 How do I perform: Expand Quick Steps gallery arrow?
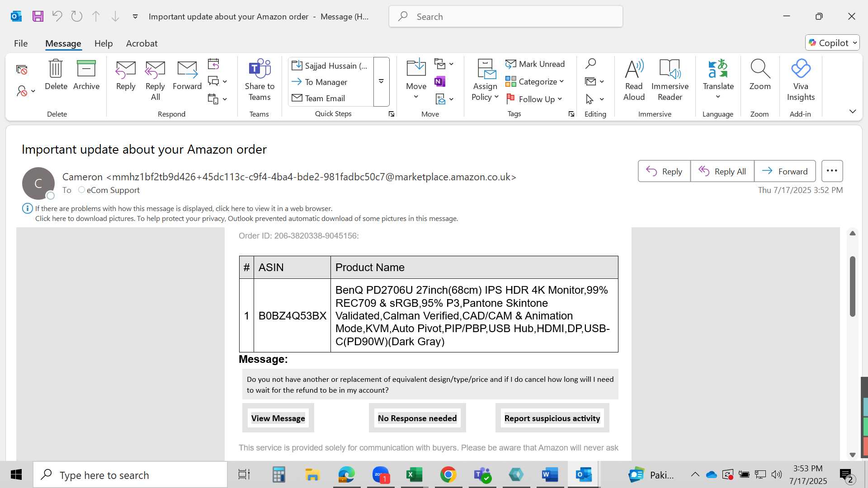[x=381, y=82]
